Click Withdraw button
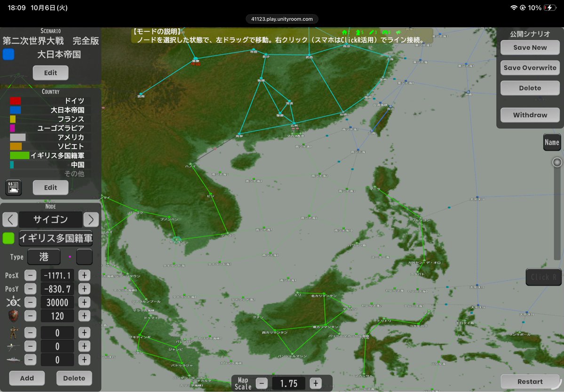This screenshot has width=564, height=392. (x=530, y=115)
